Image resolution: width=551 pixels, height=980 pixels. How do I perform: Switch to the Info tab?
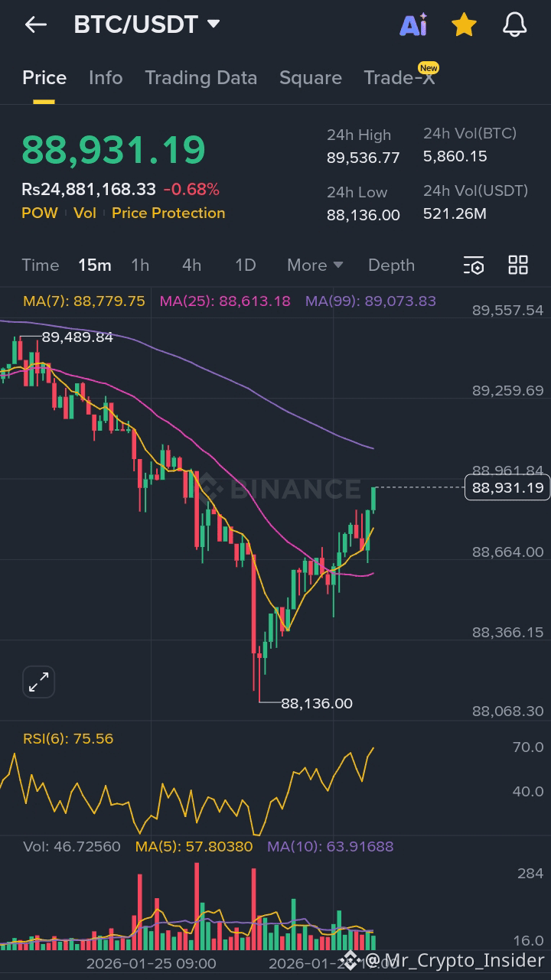point(106,78)
